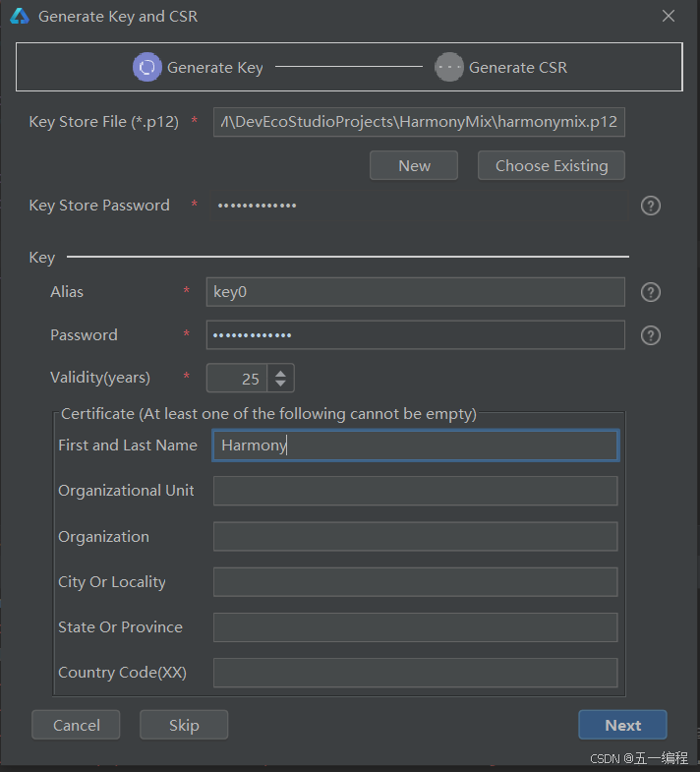The image size is (700, 772).
Task: Click into the Alias field with key0
Action: 416,292
